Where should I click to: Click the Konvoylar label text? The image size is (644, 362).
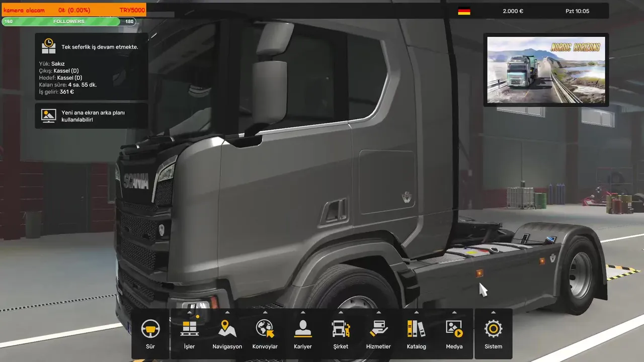click(x=265, y=346)
